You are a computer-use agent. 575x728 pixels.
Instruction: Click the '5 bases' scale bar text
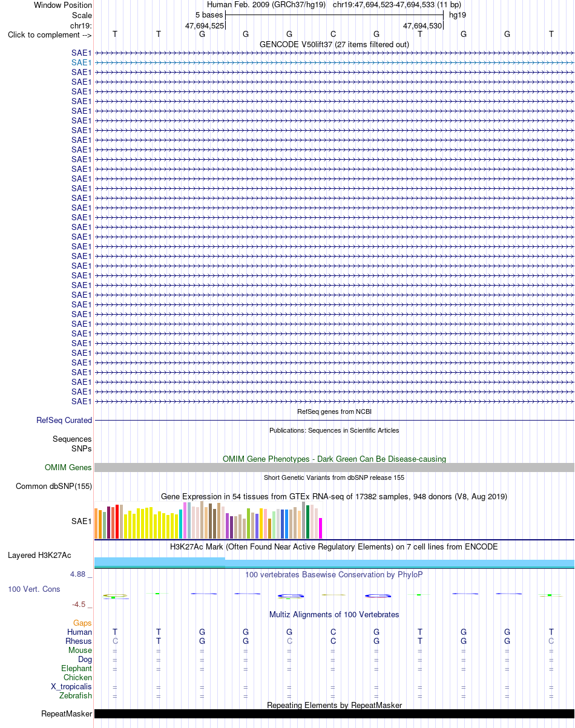pos(209,15)
